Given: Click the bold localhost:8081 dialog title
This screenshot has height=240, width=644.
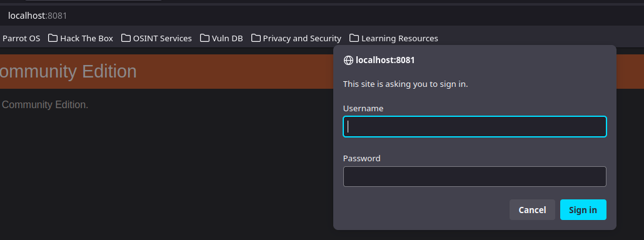Looking at the screenshot, I should (385, 60).
